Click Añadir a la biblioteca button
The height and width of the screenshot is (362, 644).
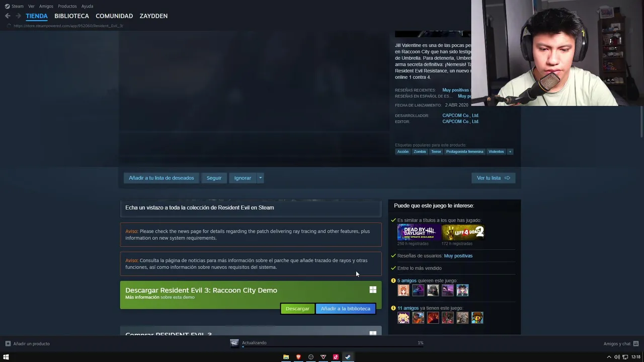345,309
